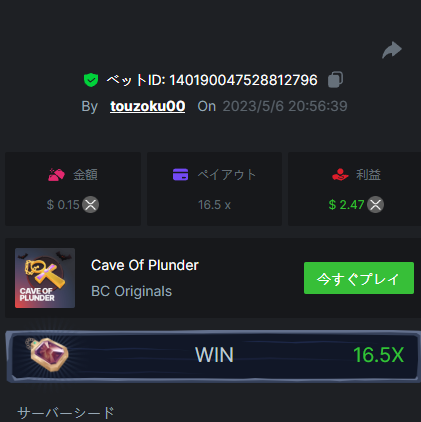The width and height of the screenshot is (421, 422).
Task: Click the red profit hand icon
Action: (340, 174)
